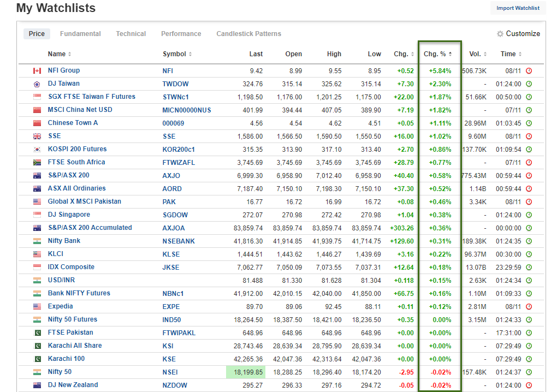Click the Australia flag beside S&P/ASX 200

[x=37, y=176]
